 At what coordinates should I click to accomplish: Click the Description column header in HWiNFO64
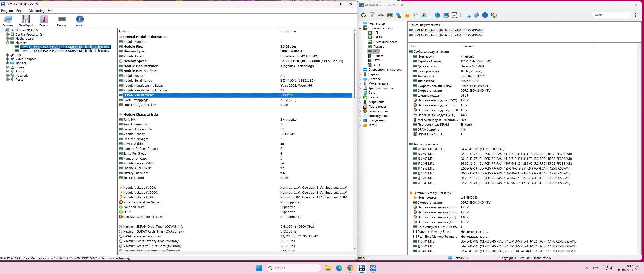(316, 31)
